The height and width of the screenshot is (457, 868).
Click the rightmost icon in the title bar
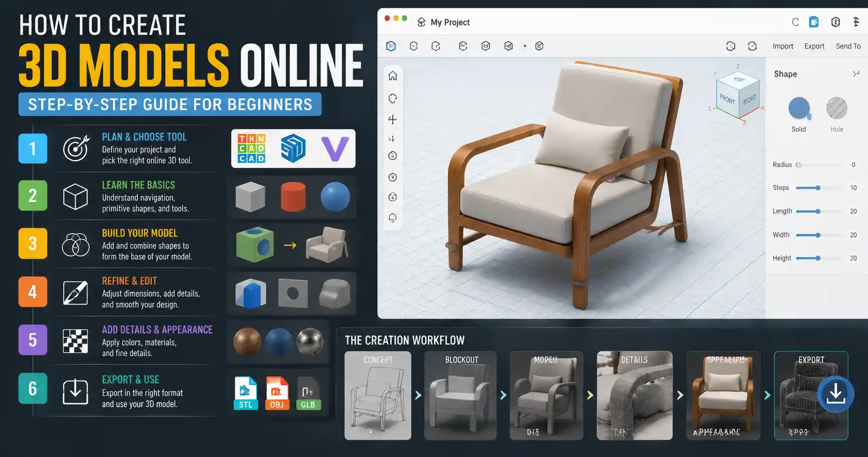click(856, 22)
